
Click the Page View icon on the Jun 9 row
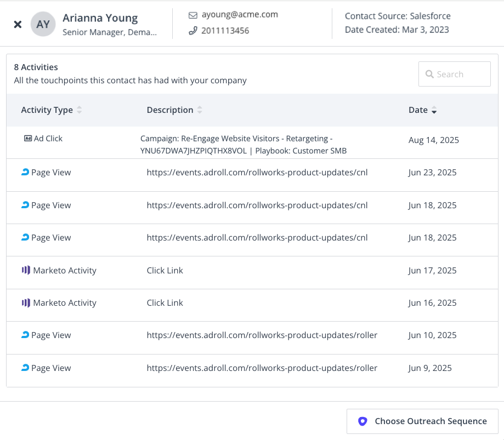(25, 368)
